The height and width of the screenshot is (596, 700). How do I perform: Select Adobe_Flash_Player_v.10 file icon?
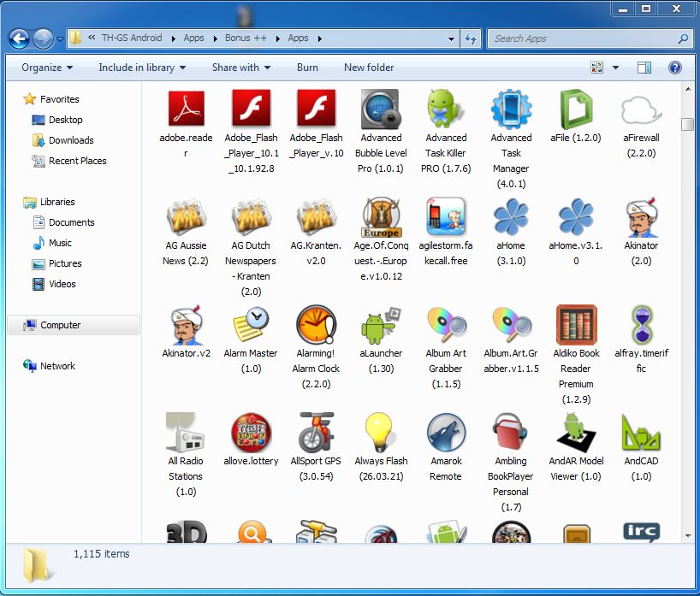pyautogui.click(x=316, y=109)
